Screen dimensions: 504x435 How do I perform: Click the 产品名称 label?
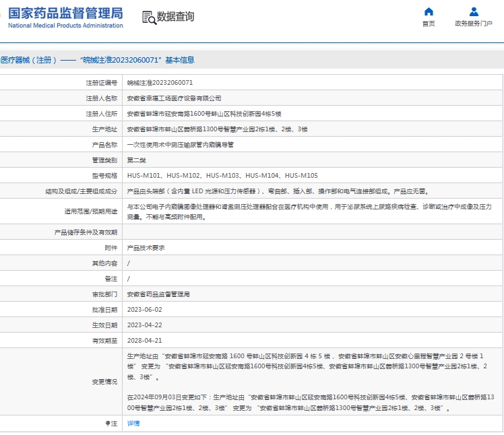click(x=105, y=145)
